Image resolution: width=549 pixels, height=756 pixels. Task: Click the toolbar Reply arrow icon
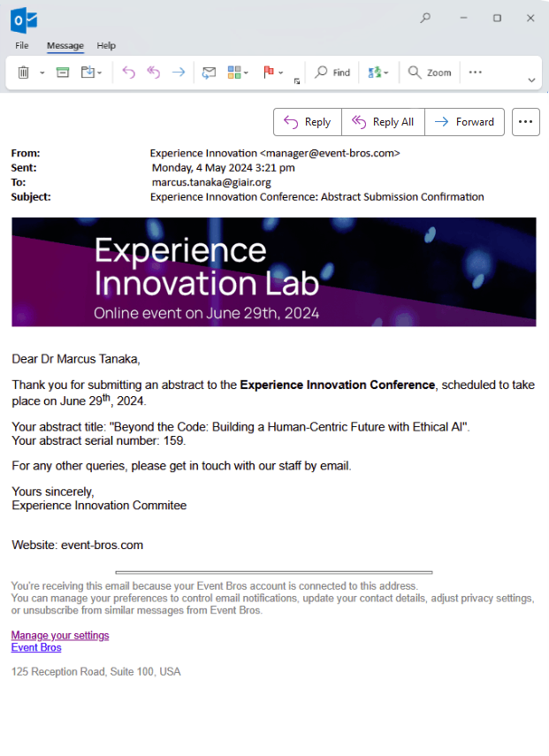[x=129, y=73]
